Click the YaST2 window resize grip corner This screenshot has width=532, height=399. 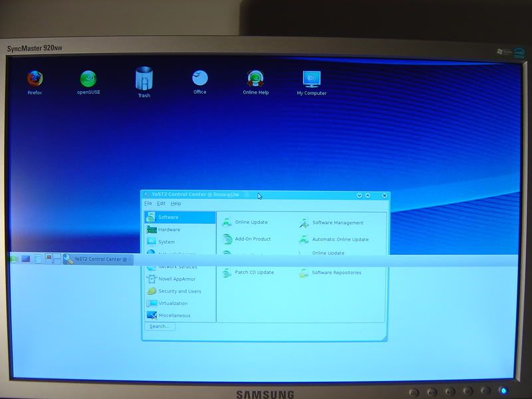(x=384, y=338)
